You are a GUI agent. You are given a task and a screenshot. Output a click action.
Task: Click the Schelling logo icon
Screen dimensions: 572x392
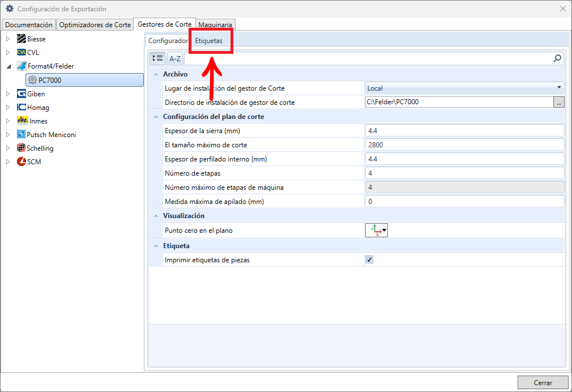(x=21, y=148)
